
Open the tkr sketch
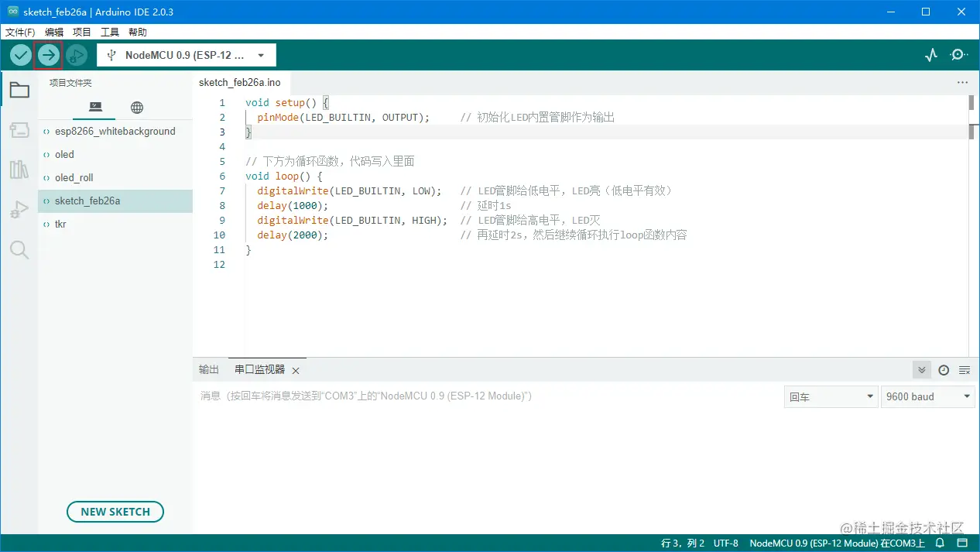(x=115, y=225)
